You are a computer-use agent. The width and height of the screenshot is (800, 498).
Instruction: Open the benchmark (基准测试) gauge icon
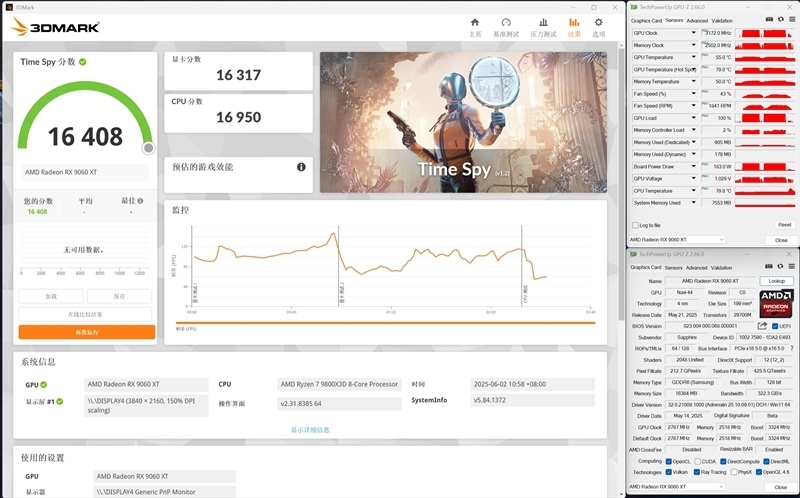(x=506, y=22)
